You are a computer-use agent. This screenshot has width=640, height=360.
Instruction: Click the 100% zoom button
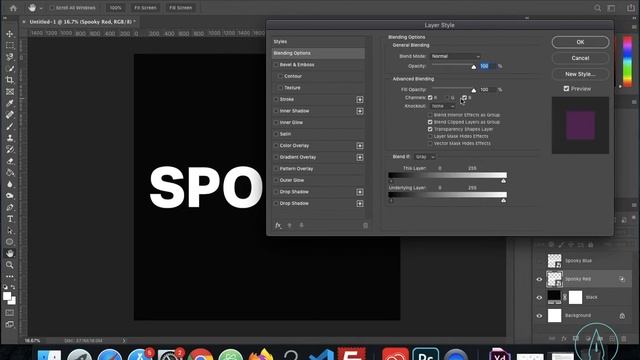[116, 8]
